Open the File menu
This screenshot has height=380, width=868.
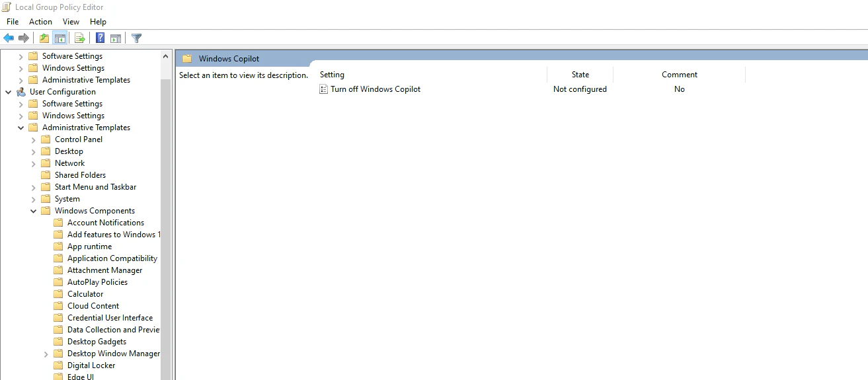coord(13,22)
